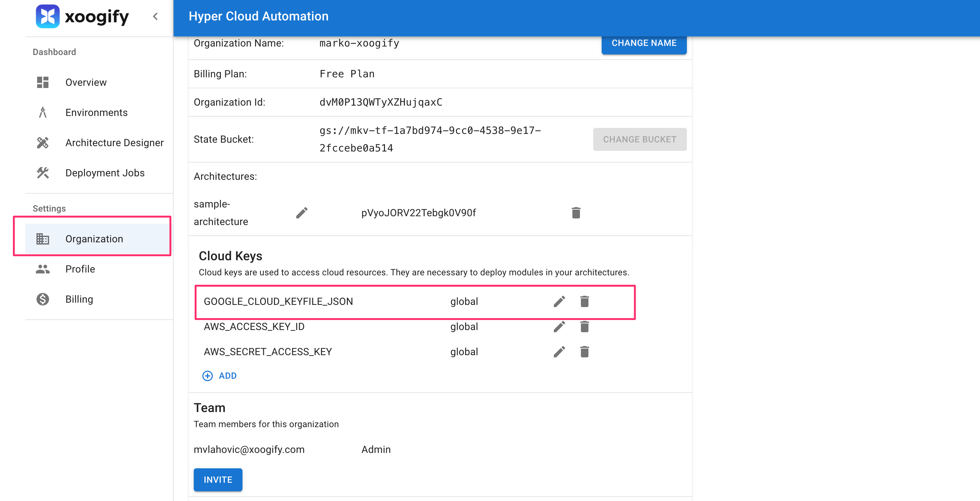980x501 pixels.
Task: Open the Overview dashboard page
Action: pos(86,82)
